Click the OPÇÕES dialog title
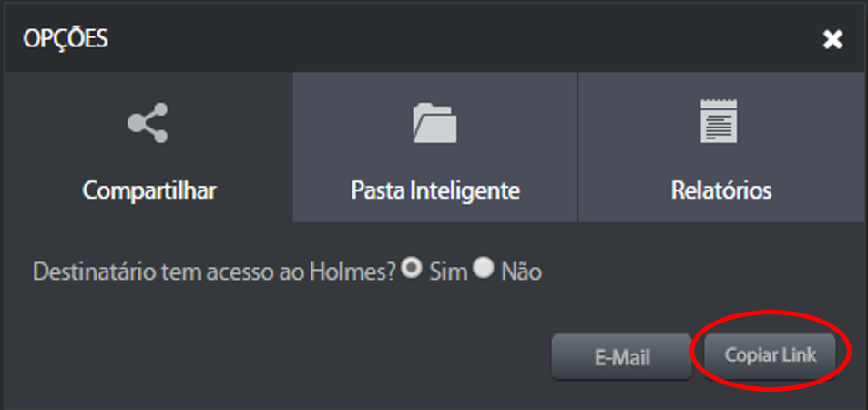Viewport: 868px width, 410px height. pyautogui.click(x=66, y=39)
